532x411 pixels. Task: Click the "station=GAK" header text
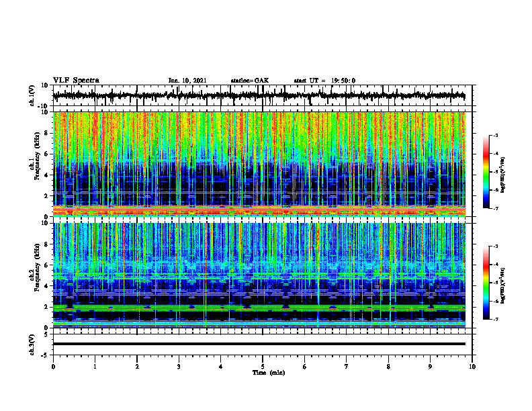(x=250, y=81)
